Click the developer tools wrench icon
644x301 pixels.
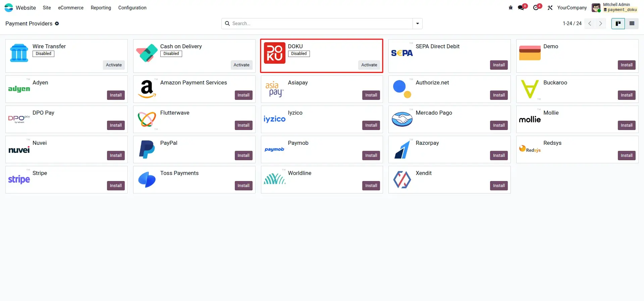tap(550, 8)
